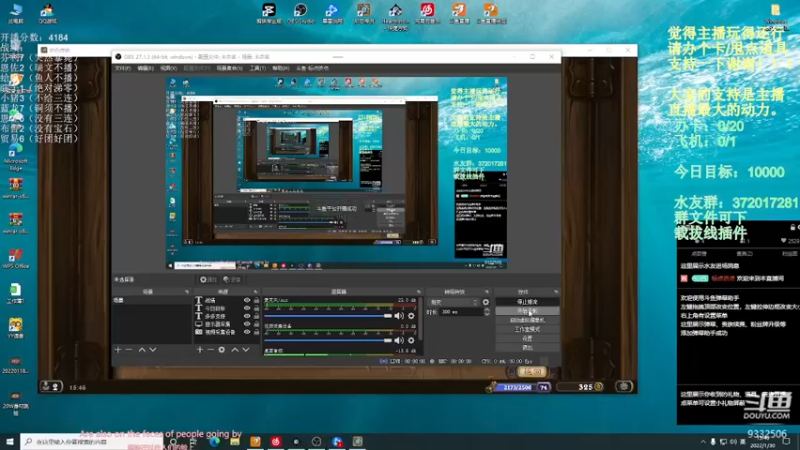
Task: Lock the 今日目标 source
Action: [x=256, y=308]
